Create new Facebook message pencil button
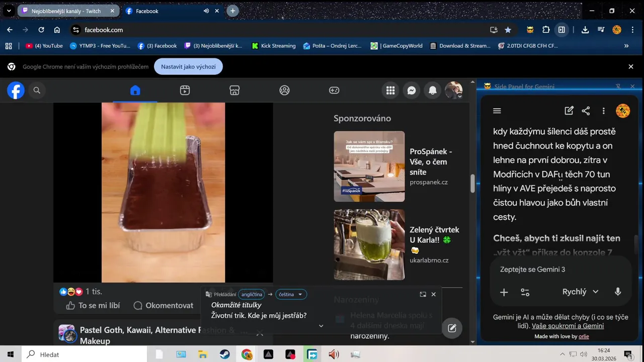 [452, 328]
